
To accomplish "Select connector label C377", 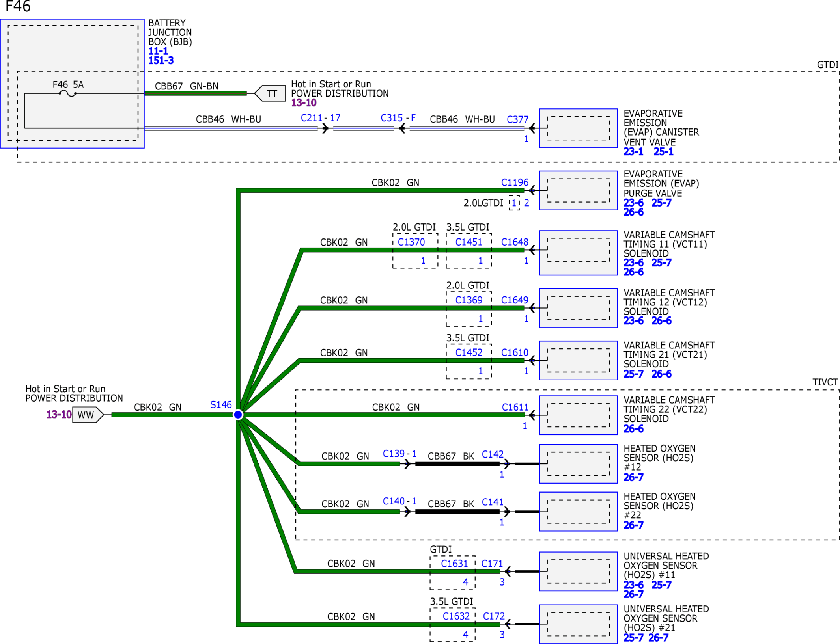I will point(517,119).
